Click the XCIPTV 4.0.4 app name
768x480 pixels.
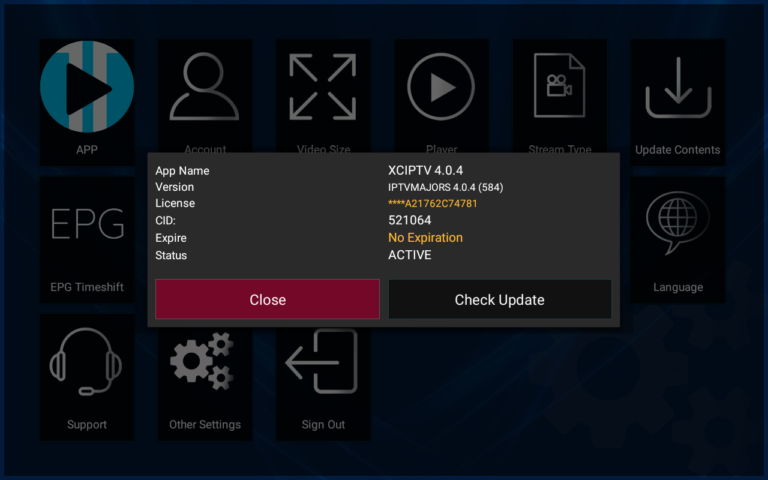[x=425, y=170]
